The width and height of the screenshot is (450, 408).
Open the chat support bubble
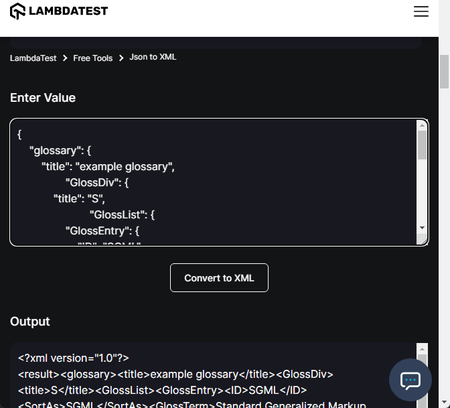click(x=410, y=380)
